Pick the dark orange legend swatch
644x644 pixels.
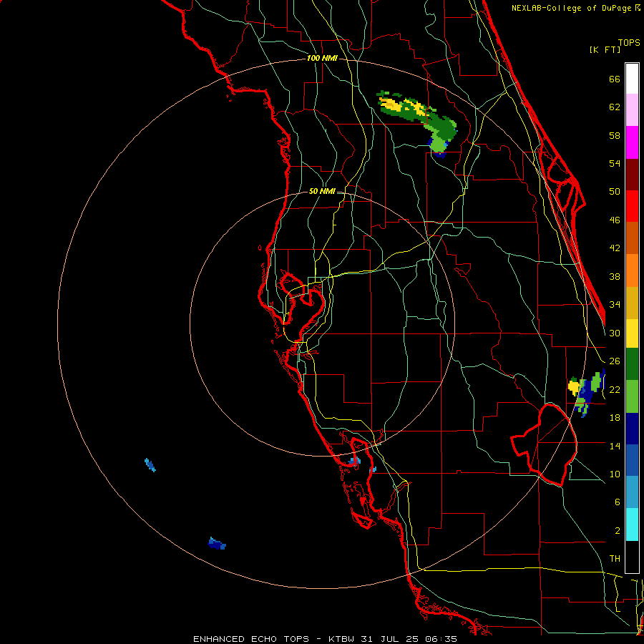(x=632, y=238)
